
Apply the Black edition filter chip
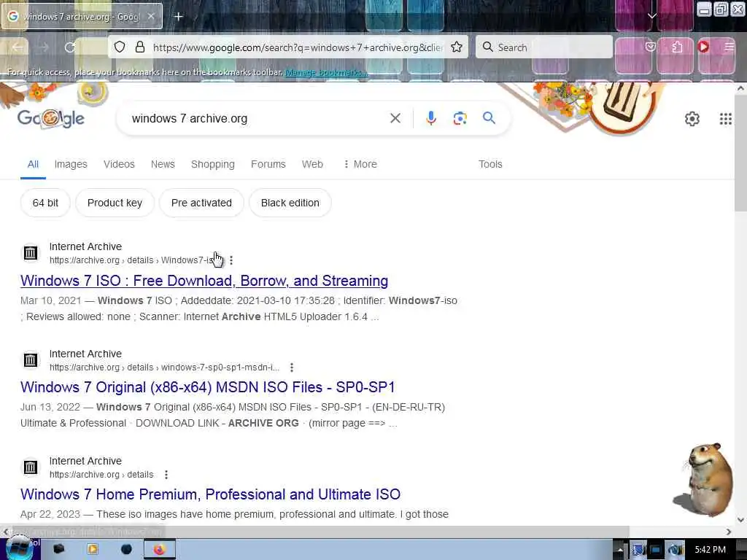[x=290, y=203]
